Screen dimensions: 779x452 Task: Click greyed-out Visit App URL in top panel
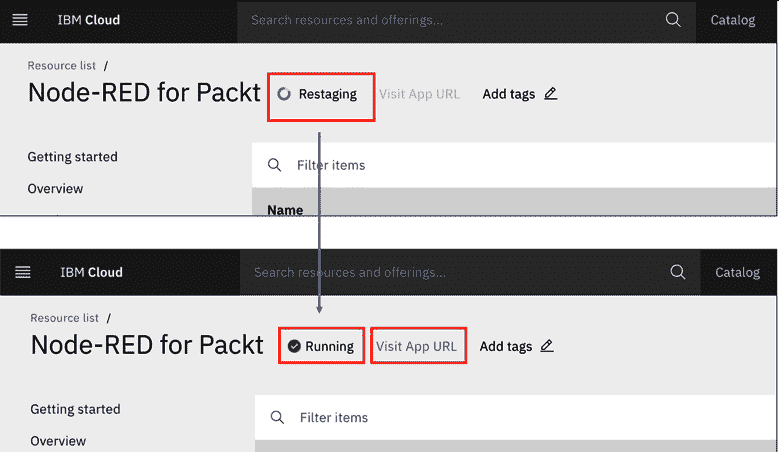[x=419, y=94]
